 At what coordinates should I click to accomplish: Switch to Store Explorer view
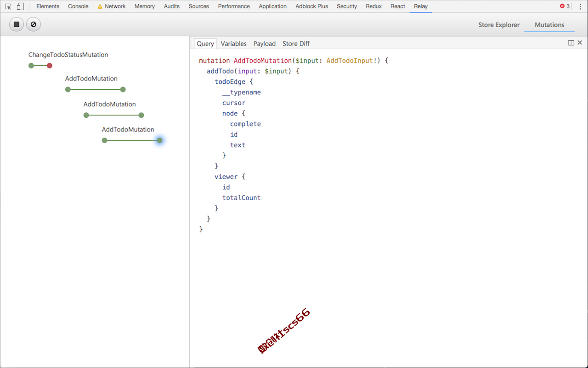pos(499,25)
